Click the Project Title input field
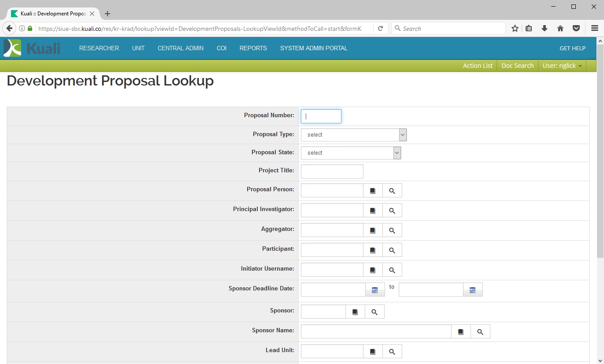The width and height of the screenshot is (604, 364). click(x=332, y=171)
